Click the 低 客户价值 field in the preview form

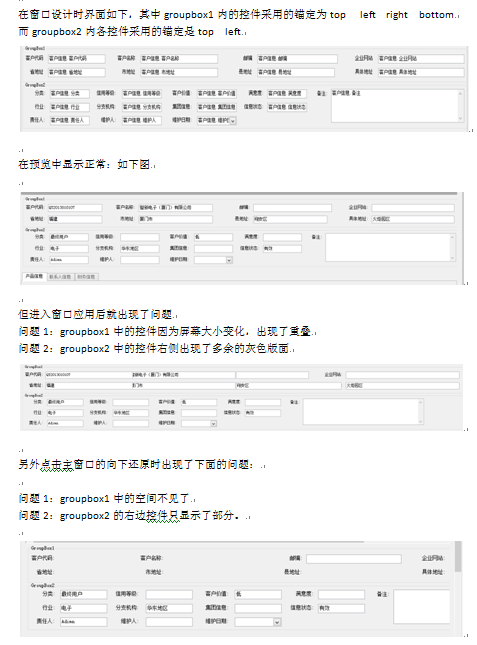click(213, 237)
